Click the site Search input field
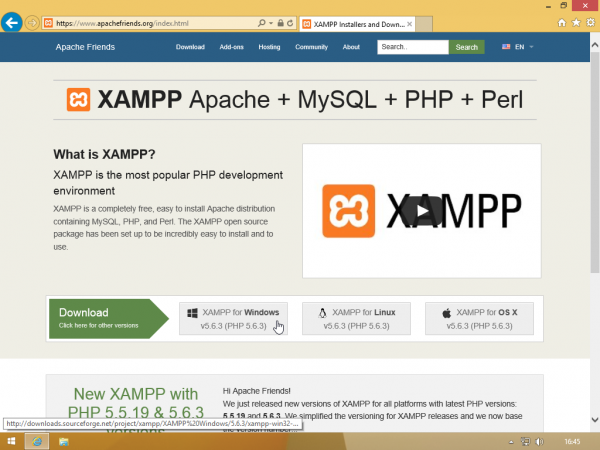 coord(413,47)
